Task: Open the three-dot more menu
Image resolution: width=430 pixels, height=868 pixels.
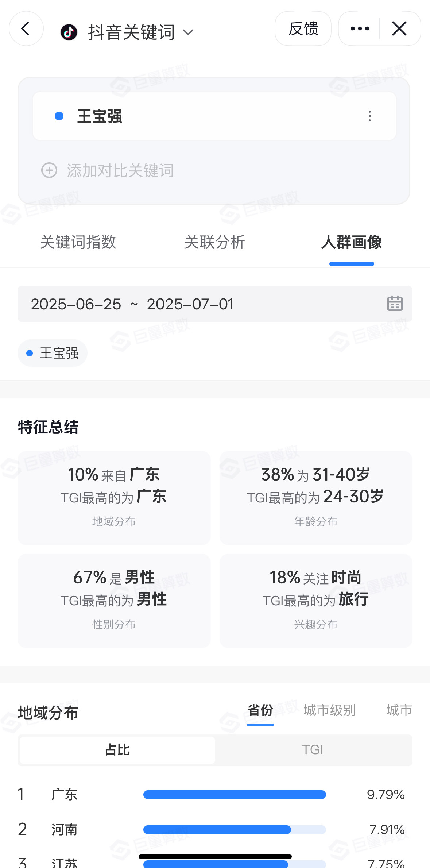Action: click(360, 28)
